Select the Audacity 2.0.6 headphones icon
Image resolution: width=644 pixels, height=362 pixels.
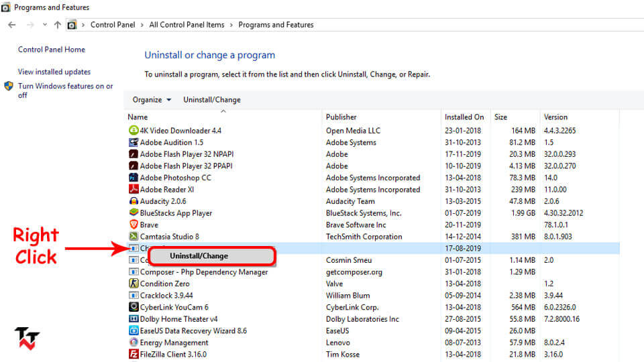coord(133,201)
